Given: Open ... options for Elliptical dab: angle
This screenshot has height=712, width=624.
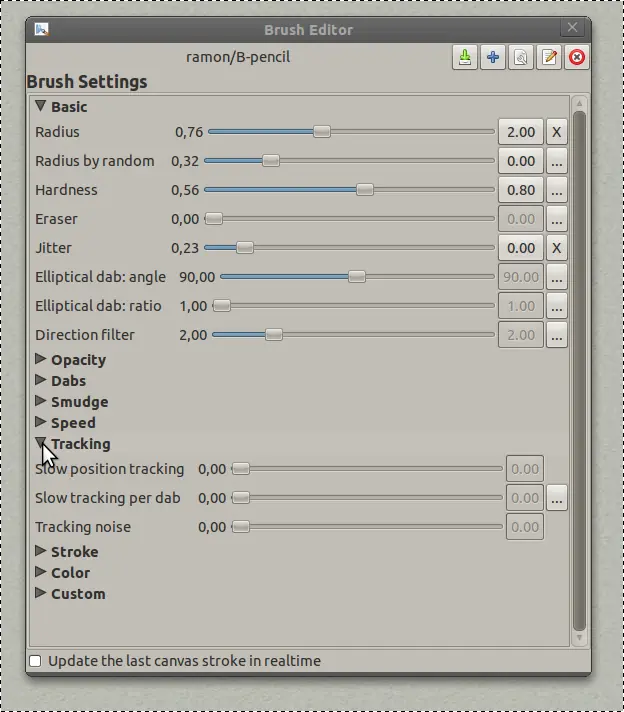Looking at the screenshot, I should (556, 277).
